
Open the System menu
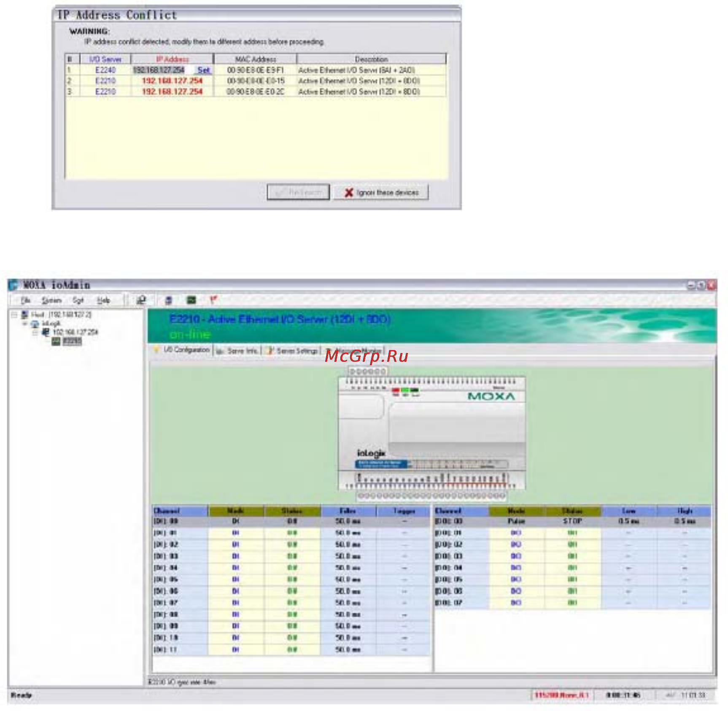click(51, 300)
